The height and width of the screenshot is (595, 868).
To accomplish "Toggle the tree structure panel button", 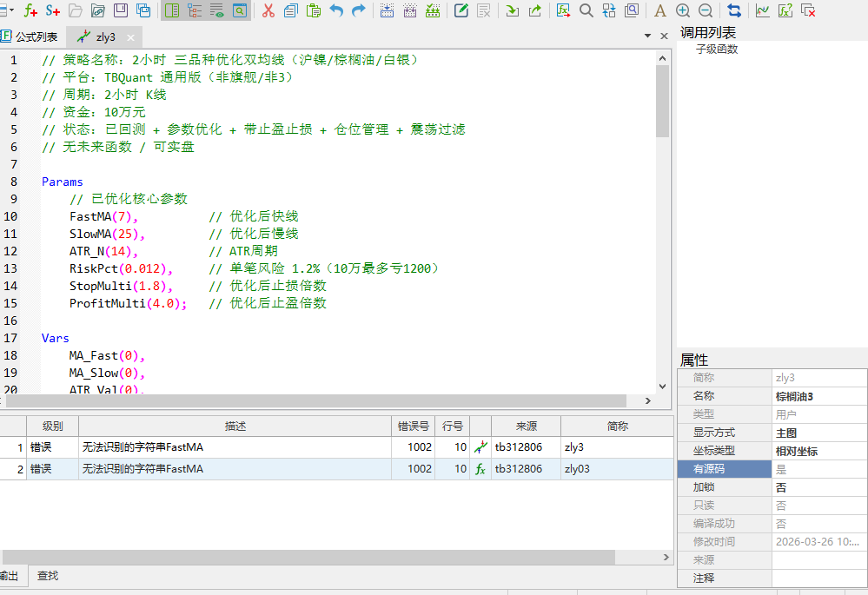I will [x=194, y=10].
